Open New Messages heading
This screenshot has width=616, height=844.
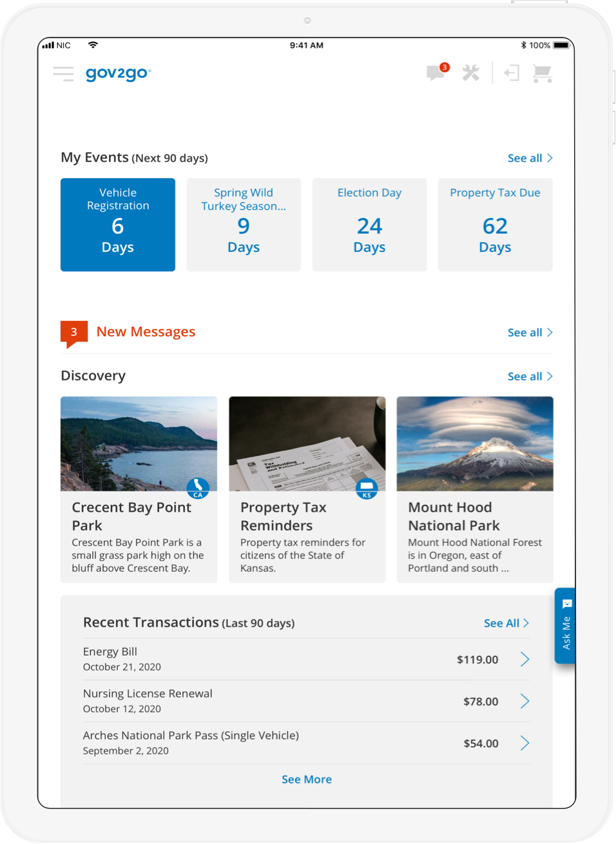click(146, 331)
